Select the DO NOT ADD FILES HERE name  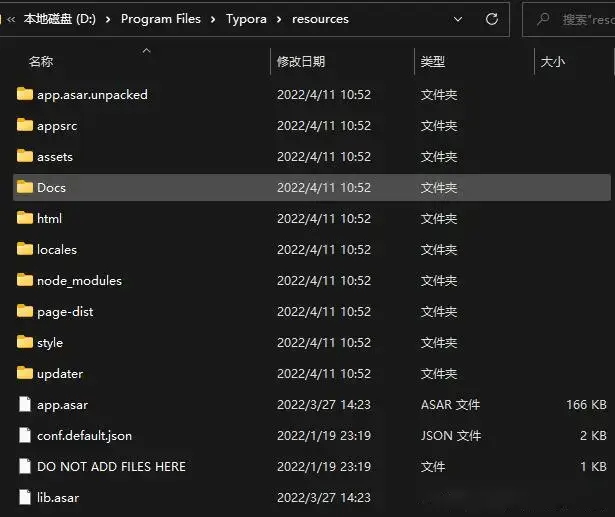(x=111, y=466)
